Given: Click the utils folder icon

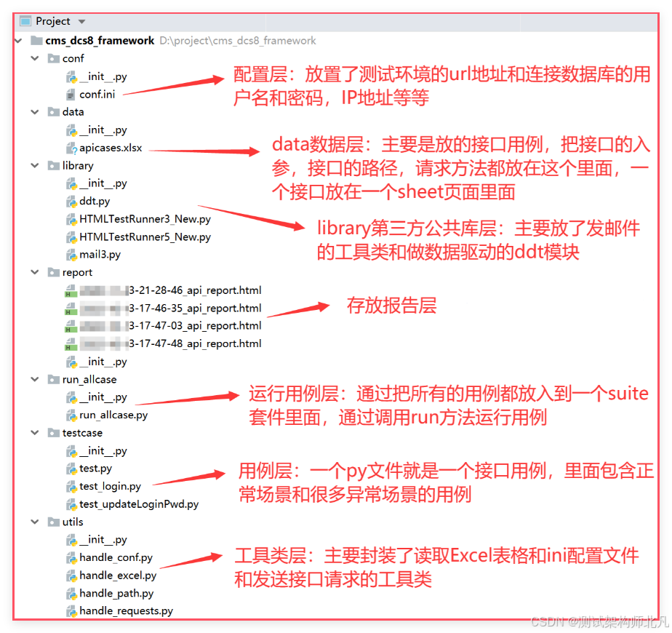Looking at the screenshot, I should pos(54,522).
